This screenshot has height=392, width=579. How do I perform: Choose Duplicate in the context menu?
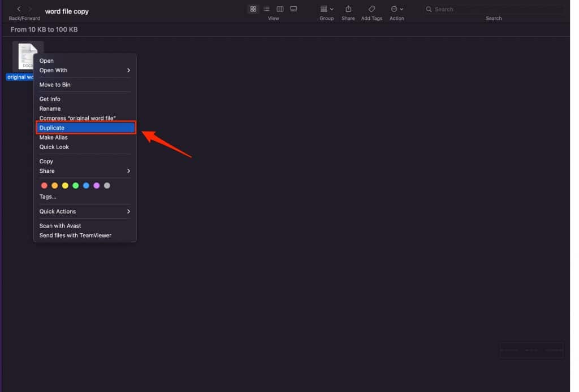[86, 128]
